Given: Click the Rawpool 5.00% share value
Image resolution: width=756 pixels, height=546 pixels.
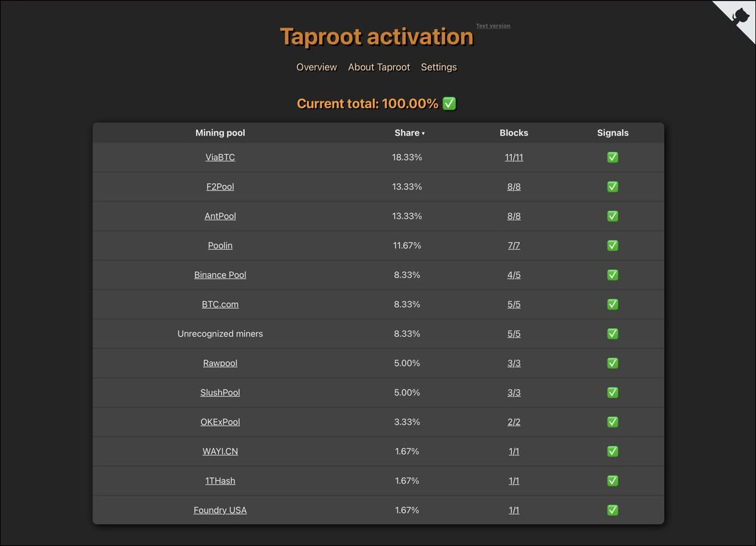Looking at the screenshot, I should click(x=407, y=363).
